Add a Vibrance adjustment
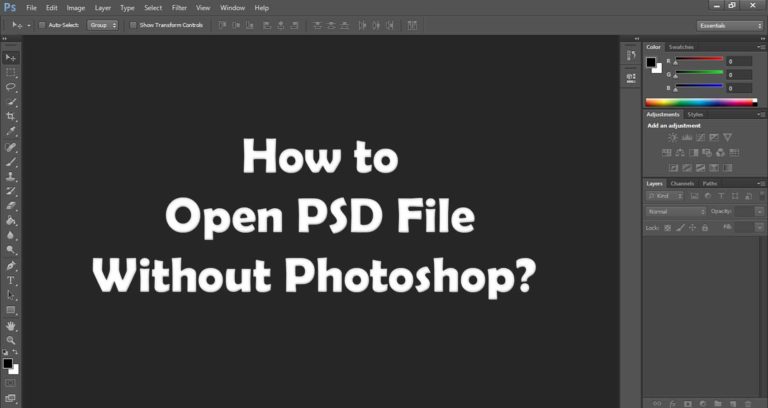The height and width of the screenshot is (408, 768). coord(727,138)
